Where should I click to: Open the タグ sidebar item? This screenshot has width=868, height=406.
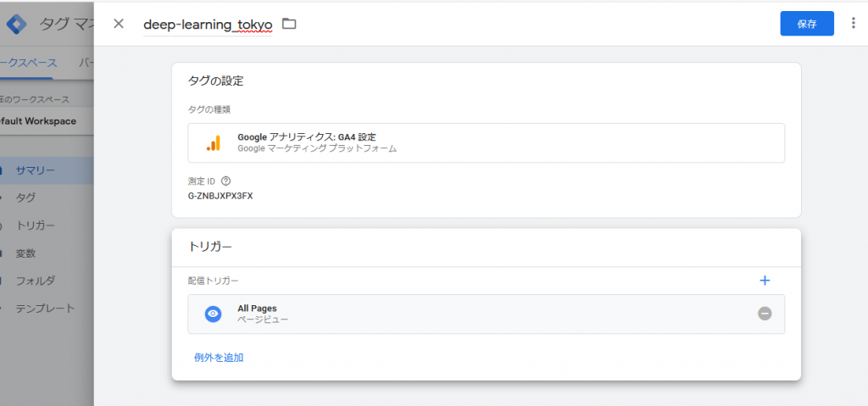[x=25, y=197]
